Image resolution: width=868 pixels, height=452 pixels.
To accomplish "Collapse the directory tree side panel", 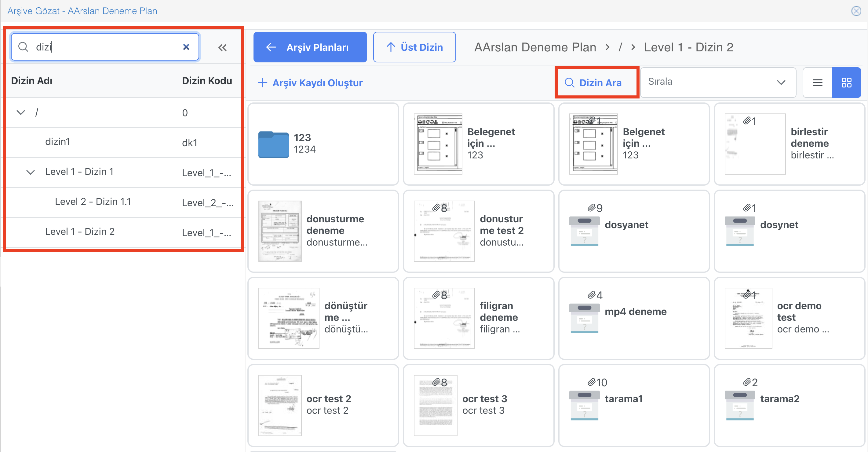I will [222, 48].
